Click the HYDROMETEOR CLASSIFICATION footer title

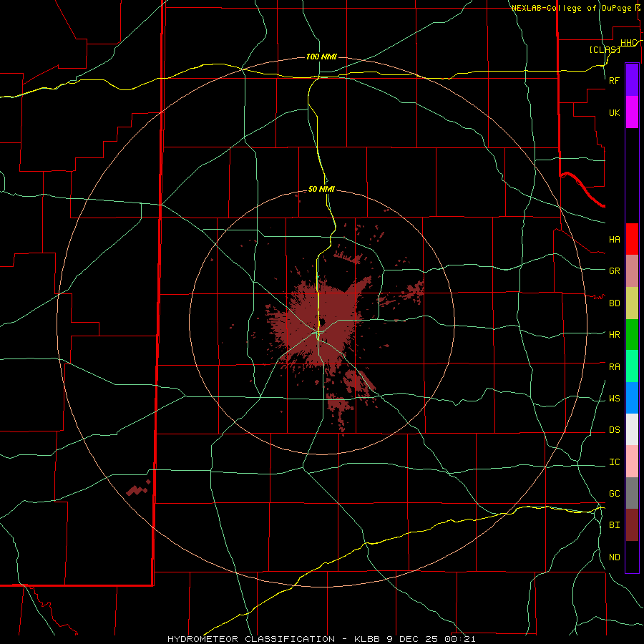pyautogui.click(x=251, y=639)
